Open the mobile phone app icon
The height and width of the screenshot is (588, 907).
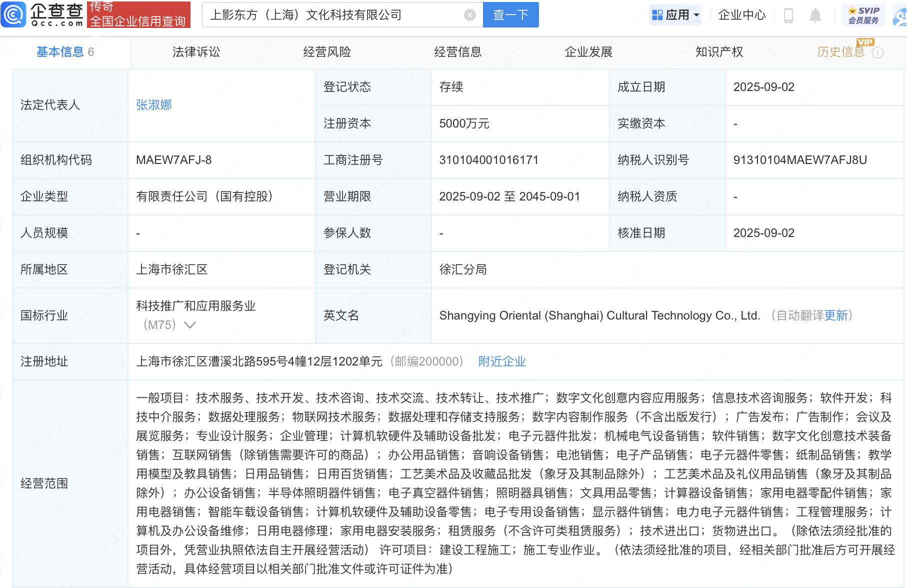click(x=788, y=15)
